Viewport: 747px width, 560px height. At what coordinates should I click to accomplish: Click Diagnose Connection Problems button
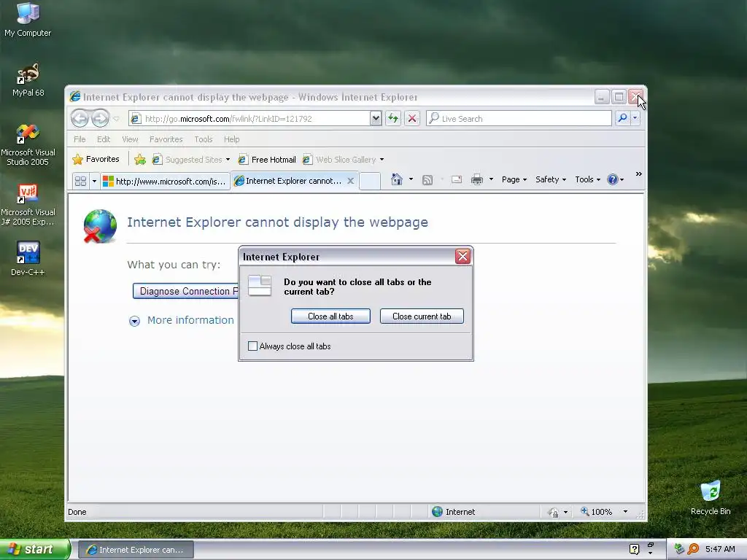[186, 291]
